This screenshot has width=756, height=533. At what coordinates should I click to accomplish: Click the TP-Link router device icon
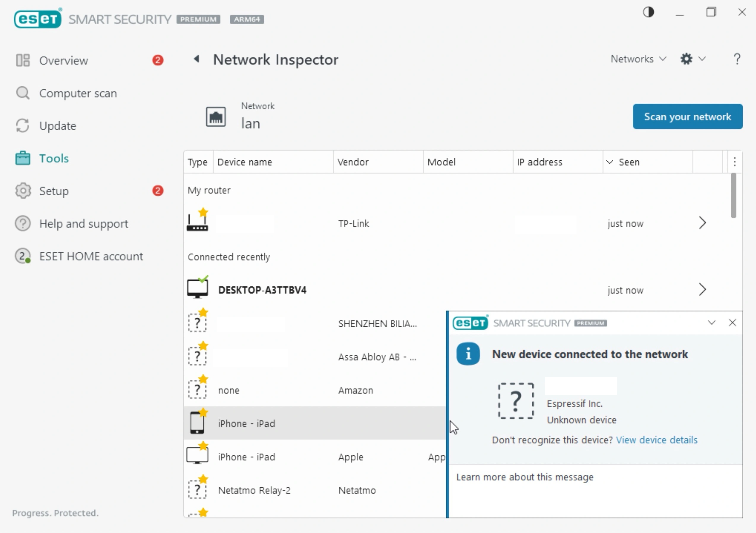(x=198, y=220)
